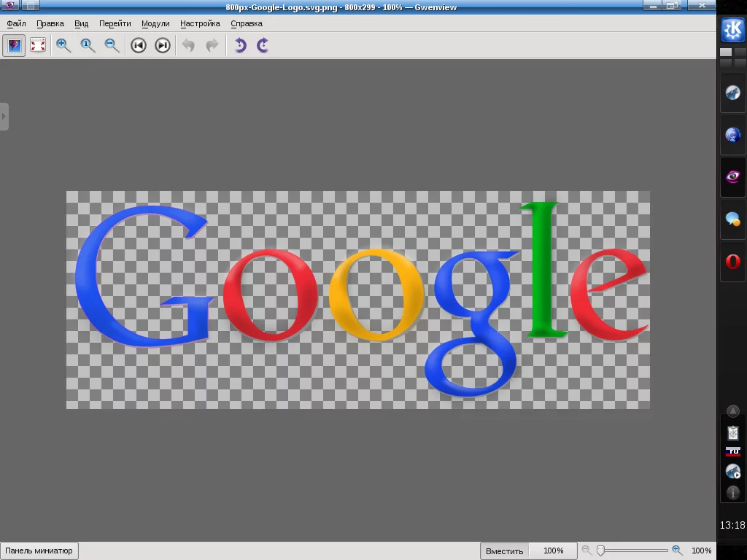The height and width of the screenshot is (560, 747).
Task: Click the small zoom-in icon beside slider
Action: click(676, 551)
